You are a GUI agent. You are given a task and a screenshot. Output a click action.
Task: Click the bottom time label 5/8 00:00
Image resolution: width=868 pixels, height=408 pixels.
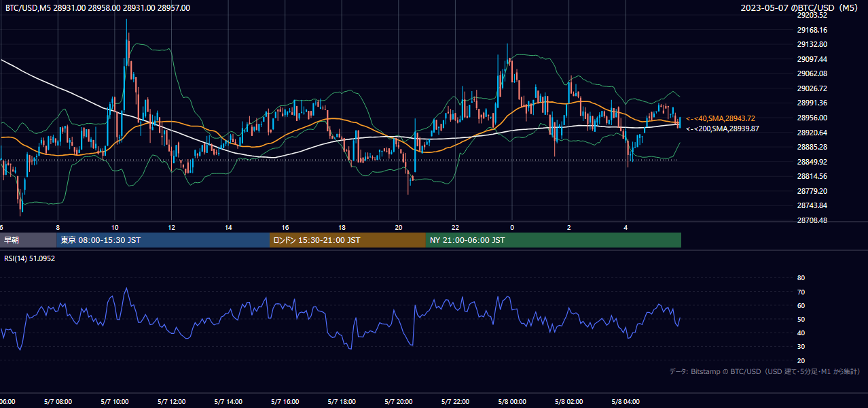[512, 402]
